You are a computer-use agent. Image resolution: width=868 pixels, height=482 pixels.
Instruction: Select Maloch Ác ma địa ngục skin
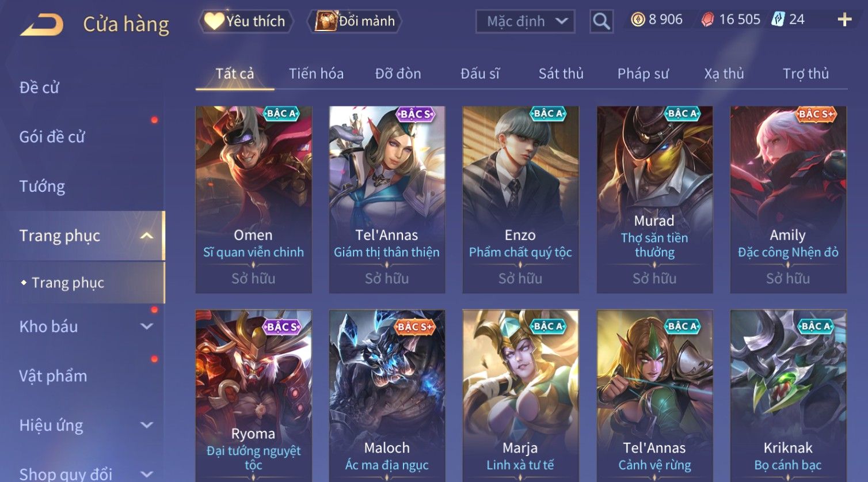click(387, 396)
